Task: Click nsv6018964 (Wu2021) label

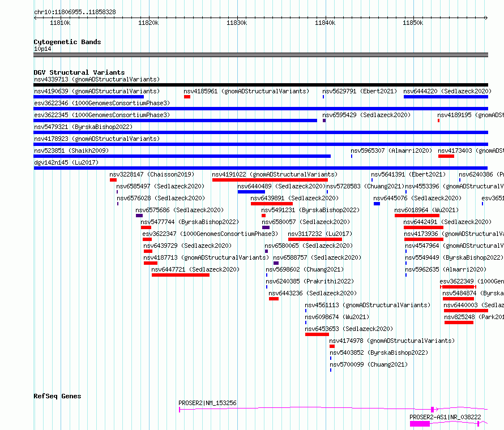Action: (x=426, y=210)
